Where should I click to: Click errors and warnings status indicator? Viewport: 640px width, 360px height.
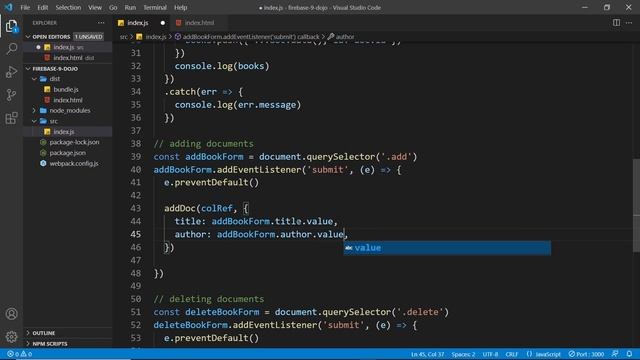click(x=19, y=354)
